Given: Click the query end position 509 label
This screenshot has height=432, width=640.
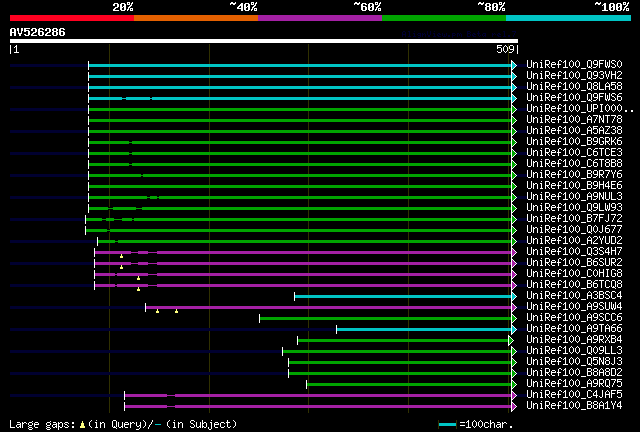Looking at the screenshot, I should pyautogui.click(x=505, y=49).
